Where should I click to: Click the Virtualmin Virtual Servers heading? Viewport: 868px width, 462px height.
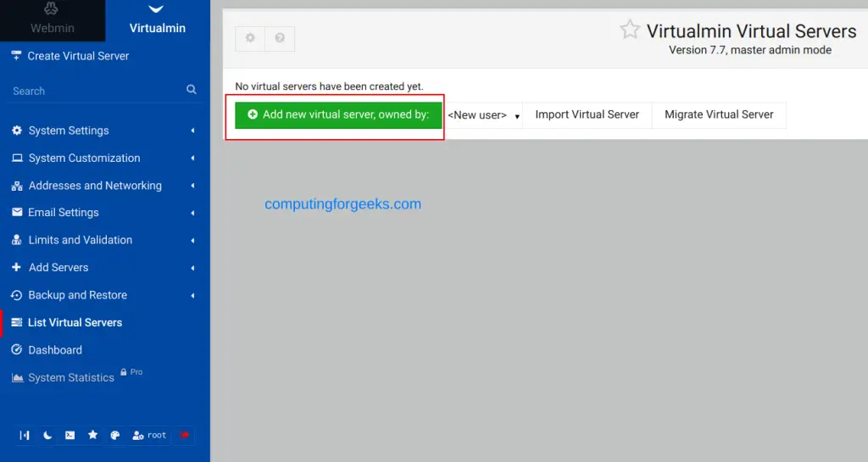point(751,31)
